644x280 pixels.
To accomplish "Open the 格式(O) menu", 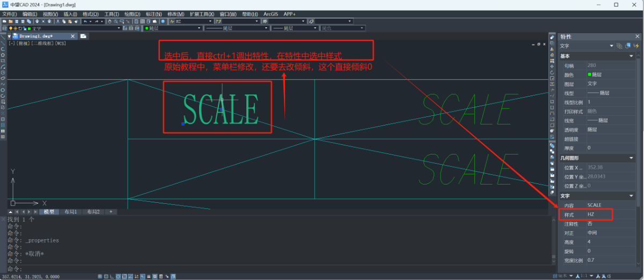I will (x=90, y=13).
